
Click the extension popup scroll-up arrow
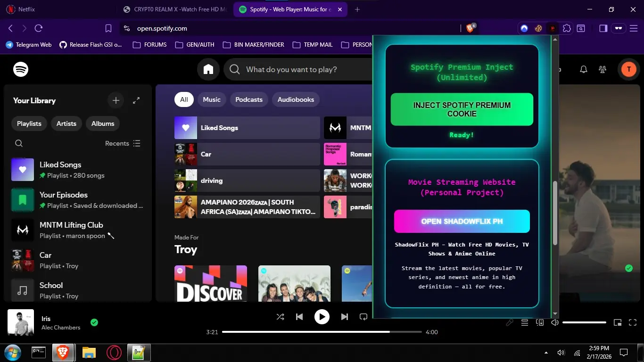click(x=555, y=39)
